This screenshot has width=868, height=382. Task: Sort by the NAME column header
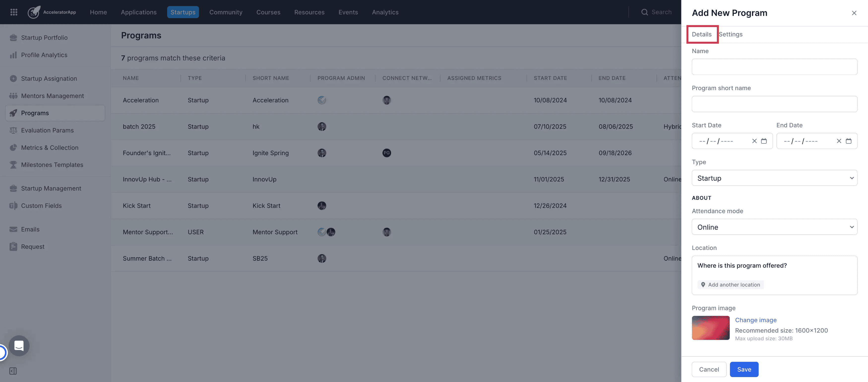pyautogui.click(x=131, y=78)
